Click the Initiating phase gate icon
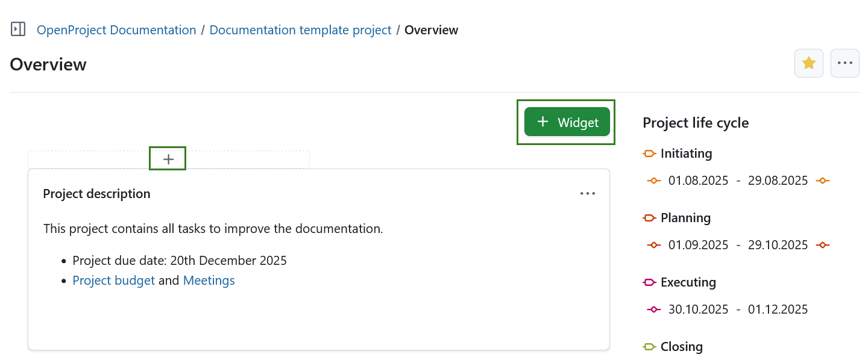868x363 pixels. click(x=649, y=154)
